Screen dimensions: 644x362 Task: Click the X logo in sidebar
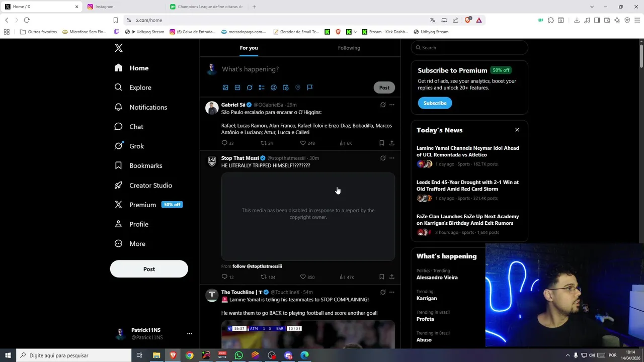[119, 48]
